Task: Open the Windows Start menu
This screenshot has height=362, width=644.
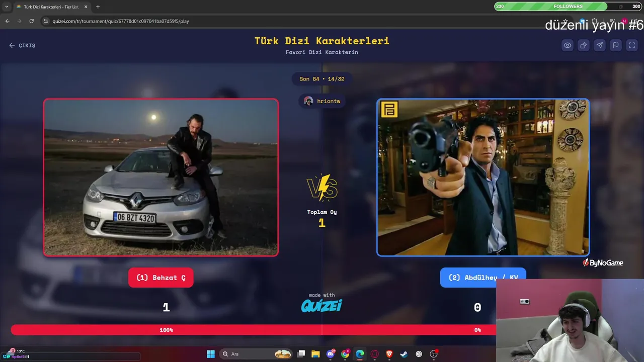Action: (x=211, y=354)
